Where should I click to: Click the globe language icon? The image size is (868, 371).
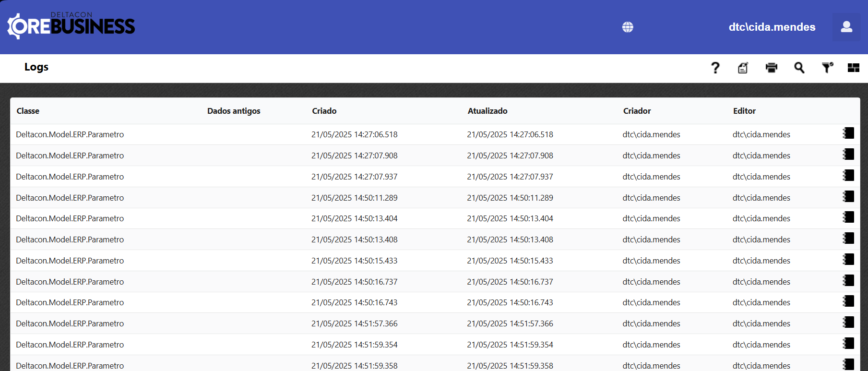[628, 27]
